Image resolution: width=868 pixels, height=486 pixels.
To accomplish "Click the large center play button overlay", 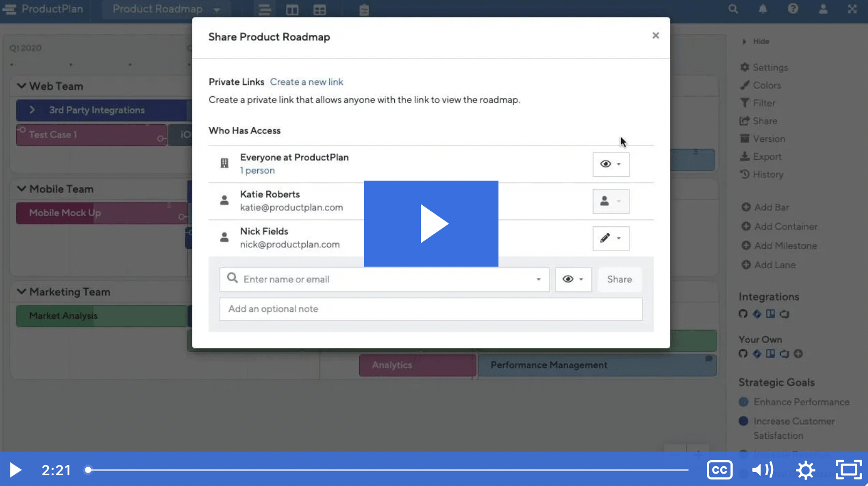I will [431, 224].
